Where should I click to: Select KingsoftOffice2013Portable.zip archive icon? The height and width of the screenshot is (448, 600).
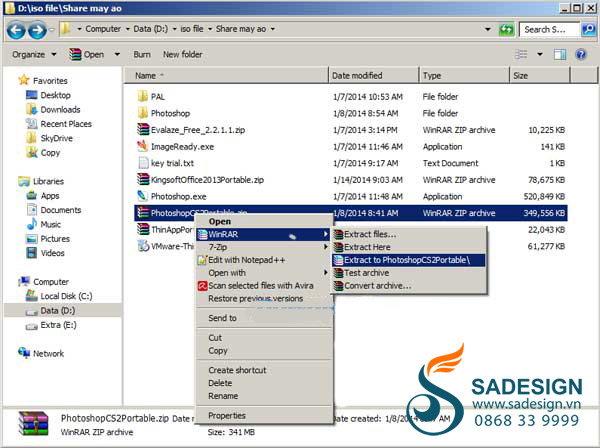[x=143, y=179]
